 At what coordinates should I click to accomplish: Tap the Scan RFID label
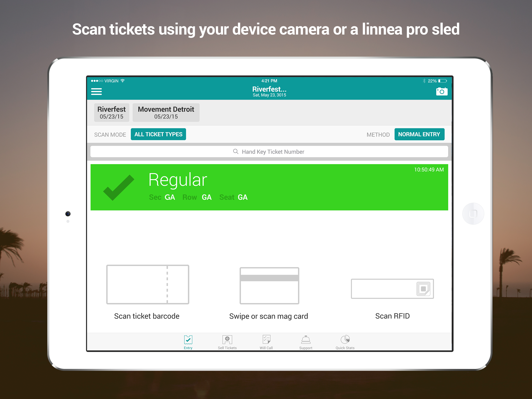393,316
